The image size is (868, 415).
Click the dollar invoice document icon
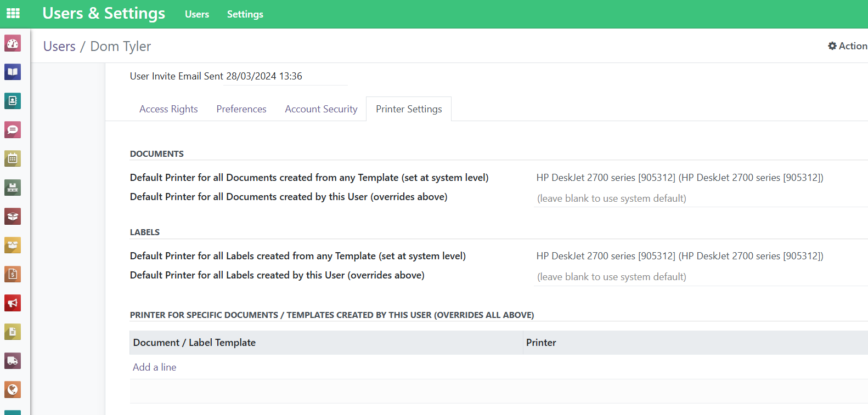(13, 274)
